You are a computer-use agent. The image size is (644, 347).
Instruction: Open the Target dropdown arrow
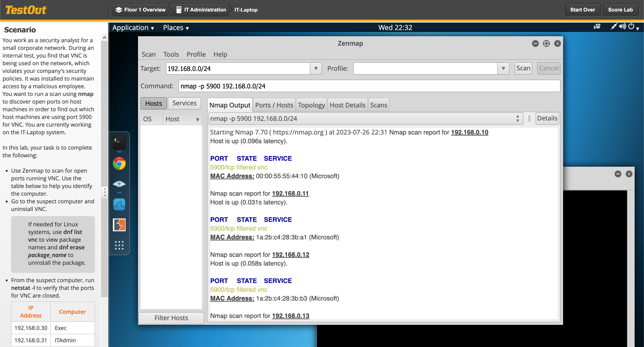pos(316,68)
